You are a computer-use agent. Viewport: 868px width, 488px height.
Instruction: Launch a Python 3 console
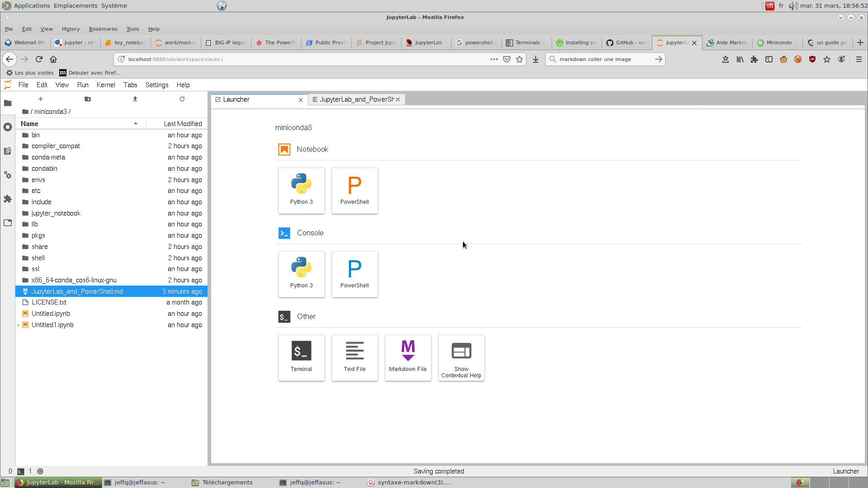[301, 274]
